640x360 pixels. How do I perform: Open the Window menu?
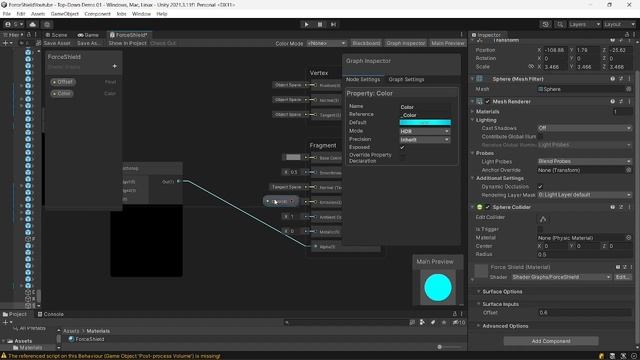point(141,14)
